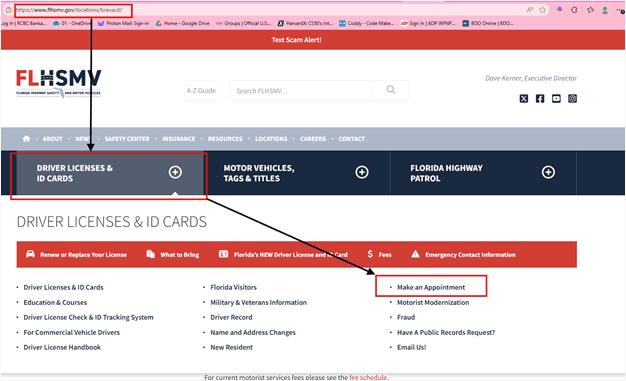The width and height of the screenshot is (626, 381).
Task: Click the dollar sign Fees icon
Action: 370,254
